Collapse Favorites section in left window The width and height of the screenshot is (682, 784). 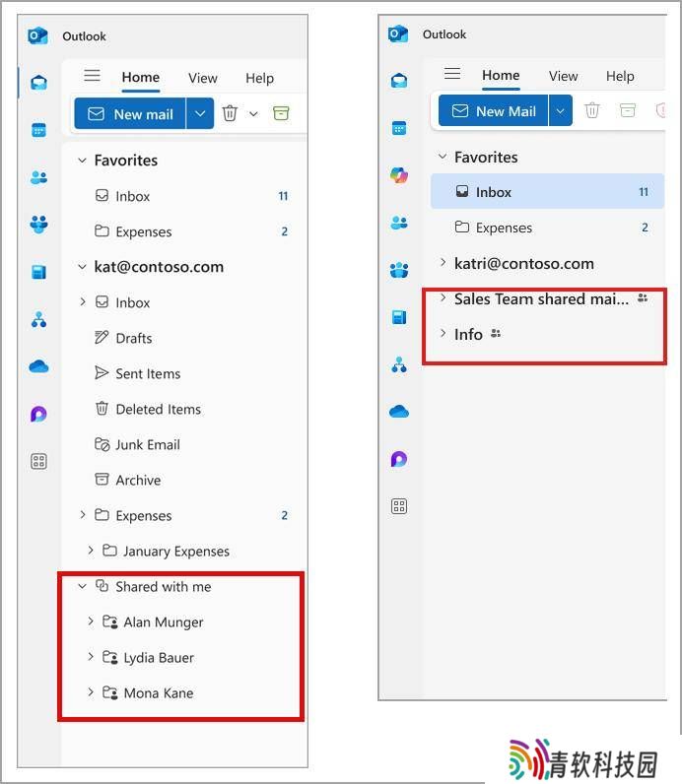point(83,161)
